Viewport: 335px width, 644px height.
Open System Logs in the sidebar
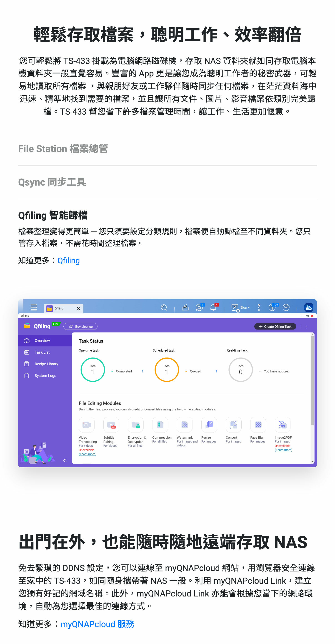[45, 376]
